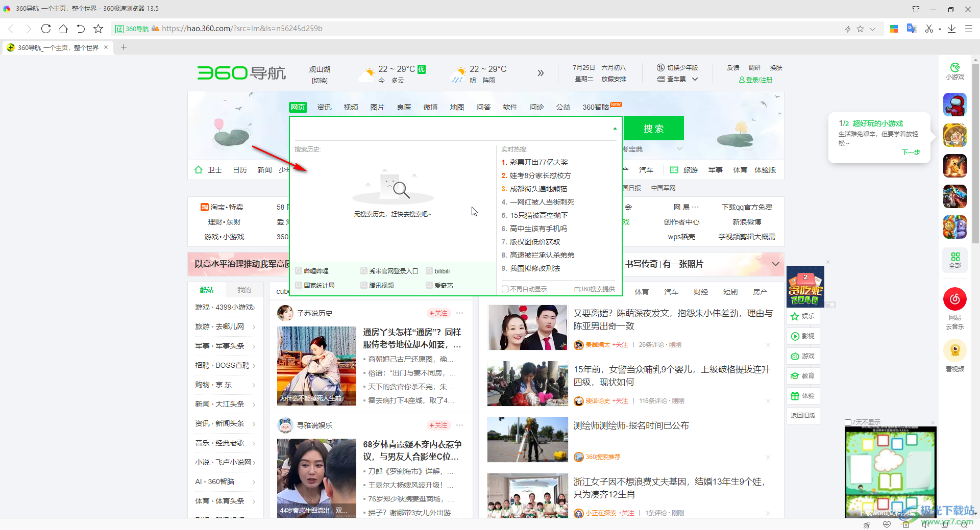Toggle bilibili shortcut checkbox icon
Viewport: 980px width, 530px height.
coord(429,271)
